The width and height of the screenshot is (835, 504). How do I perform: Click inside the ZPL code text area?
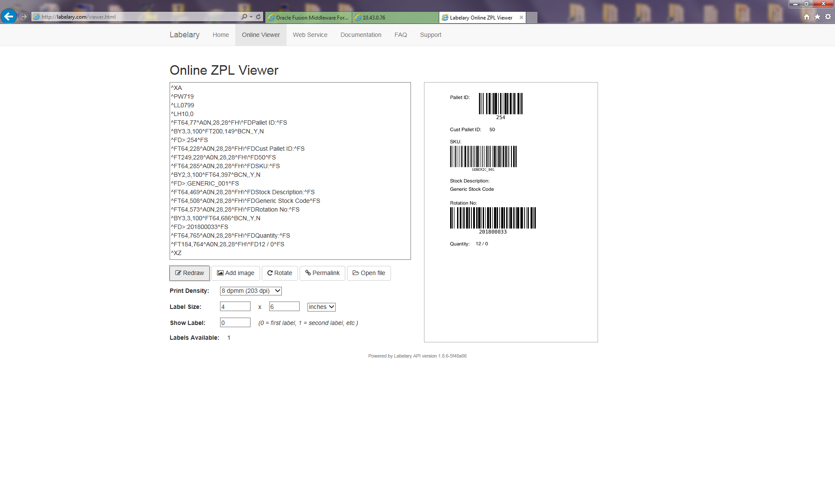(x=290, y=171)
